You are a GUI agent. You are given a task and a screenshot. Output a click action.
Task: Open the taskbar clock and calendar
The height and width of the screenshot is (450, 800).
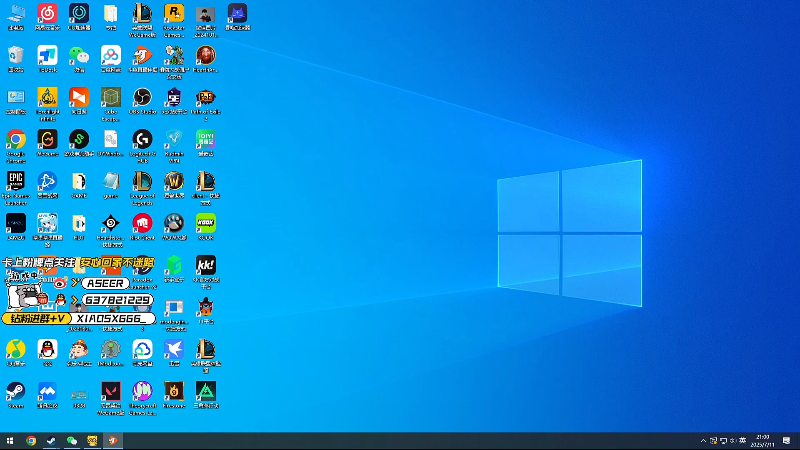pos(763,441)
